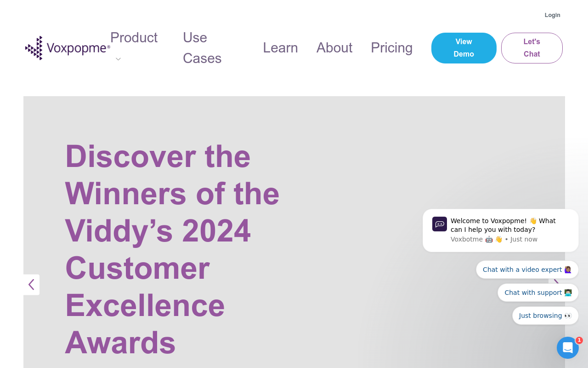588x368 pixels.
Task: Click the Voxpopme logo
Action: 68,48
